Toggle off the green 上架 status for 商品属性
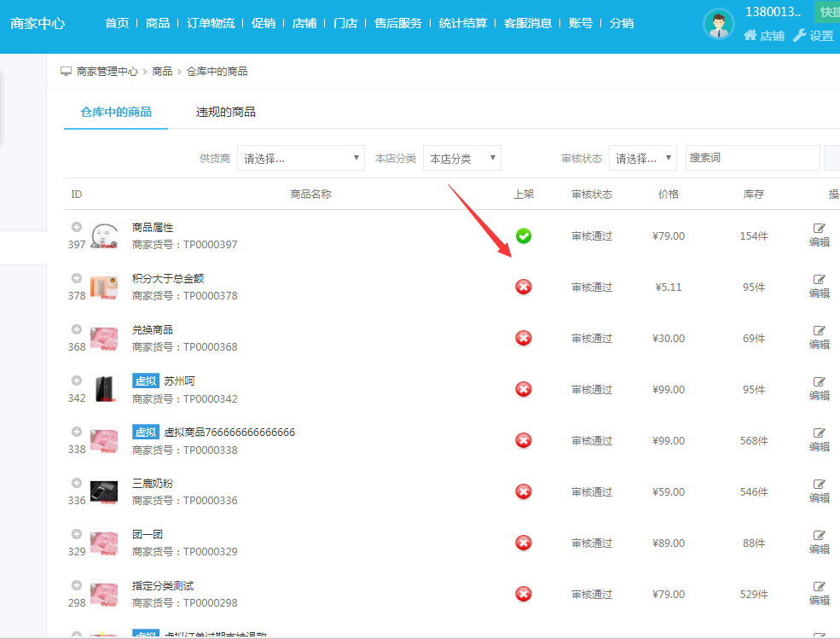Screen dimensions: 840x639 pyautogui.click(x=524, y=236)
